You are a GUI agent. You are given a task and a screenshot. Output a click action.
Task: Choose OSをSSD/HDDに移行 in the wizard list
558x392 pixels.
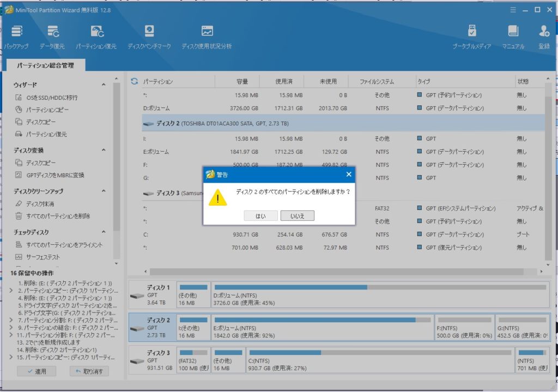pyautogui.click(x=52, y=98)
